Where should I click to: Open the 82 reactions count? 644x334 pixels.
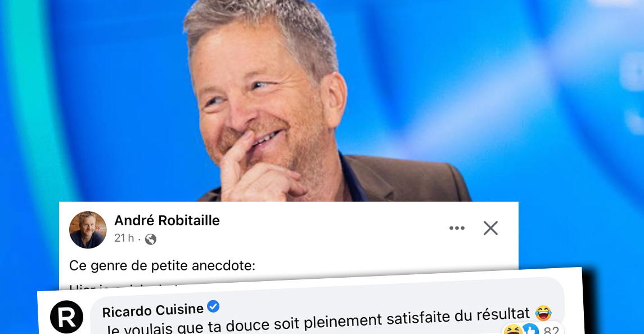coord(551,330)
